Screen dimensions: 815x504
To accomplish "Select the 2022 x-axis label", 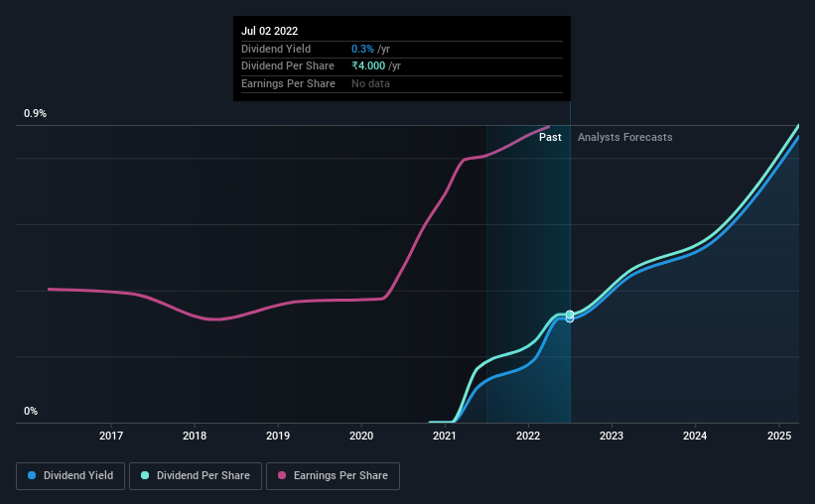I will coord(528,436).
